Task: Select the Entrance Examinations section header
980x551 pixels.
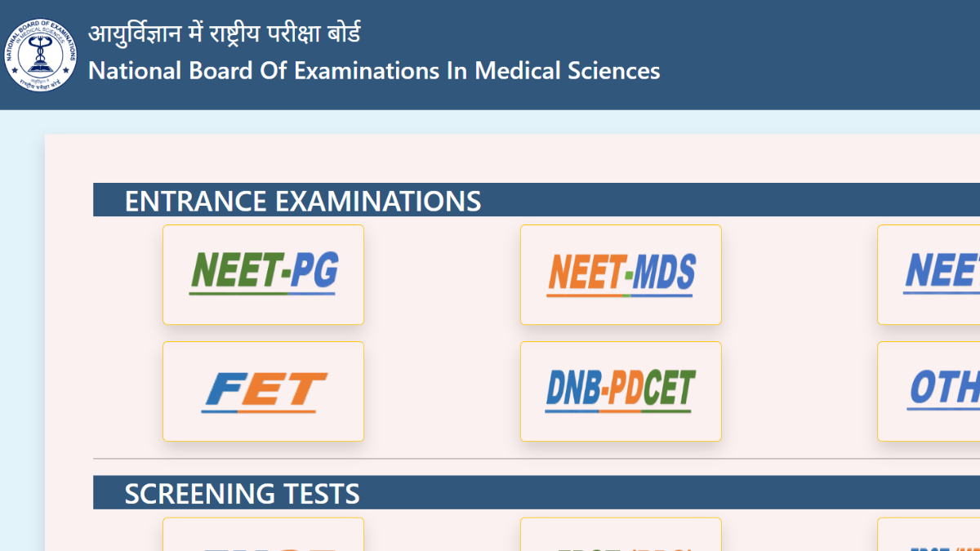Action: 303,201
